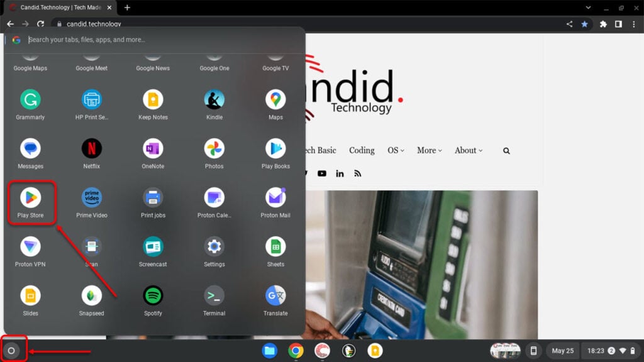This screenshot has height=362, width=644.
Task: Launch the Sheets app
Action: tap(275, 246)
